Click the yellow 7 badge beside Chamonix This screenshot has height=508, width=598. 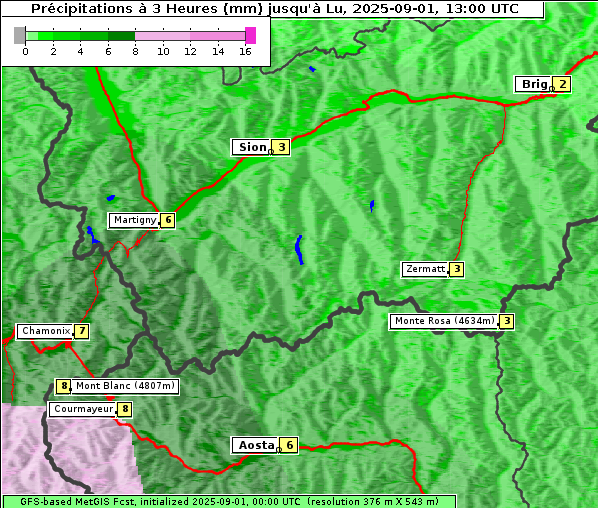[x=82, y=331]
